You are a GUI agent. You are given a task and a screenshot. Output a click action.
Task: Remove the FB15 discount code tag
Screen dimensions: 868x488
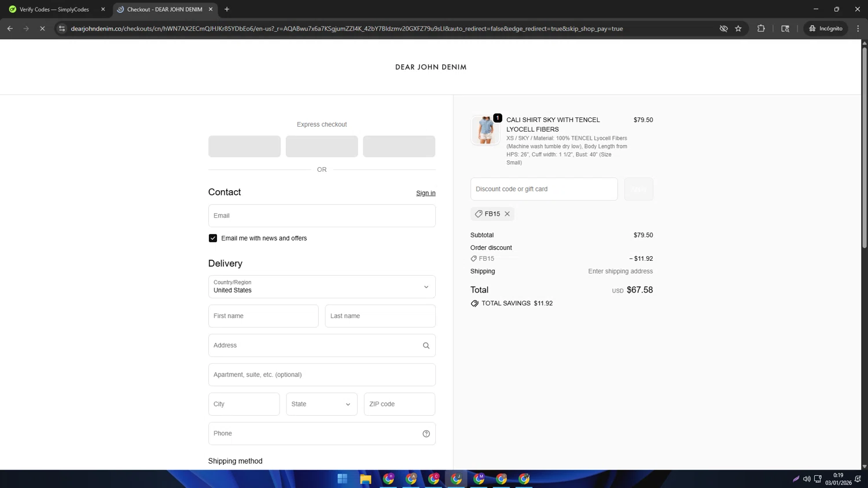click(x=507, y=214)
